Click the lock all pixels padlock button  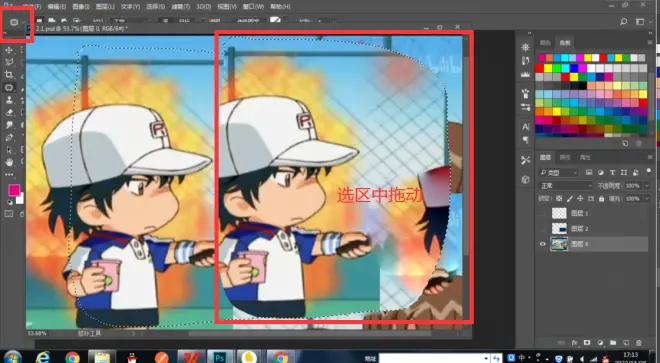point(601,198)
